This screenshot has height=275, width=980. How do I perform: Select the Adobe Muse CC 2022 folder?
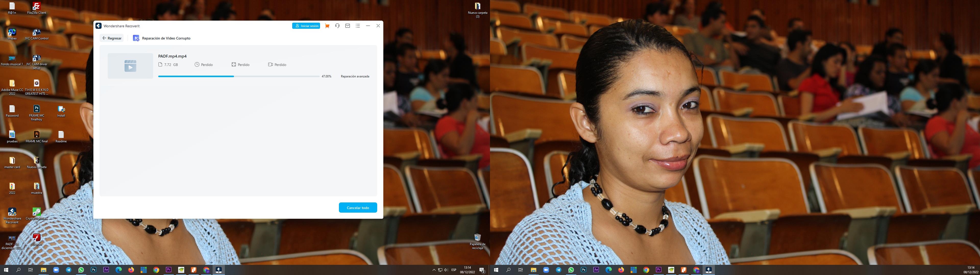[x=12, y=84]
